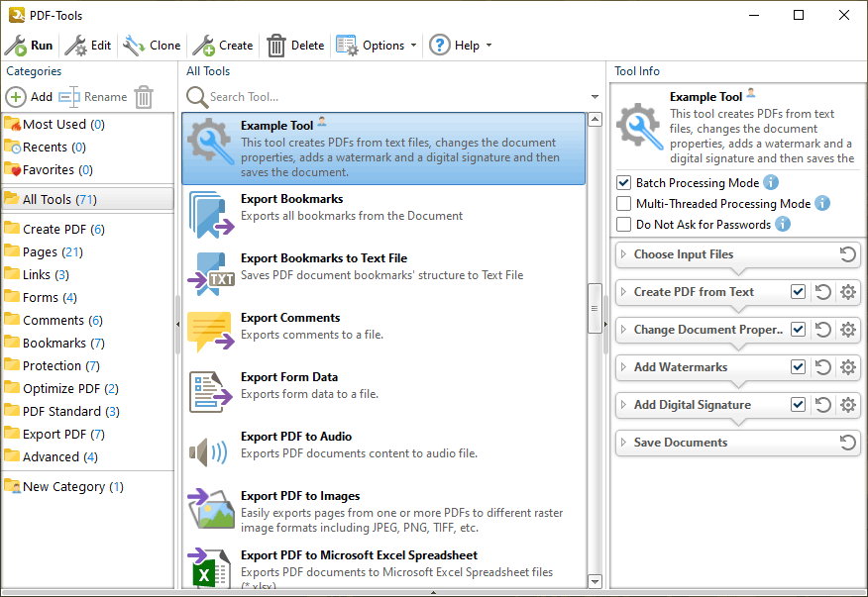The image size is (868, 597).
Task: Reset the Add Digital Signature step
Action: coord(823,405)
